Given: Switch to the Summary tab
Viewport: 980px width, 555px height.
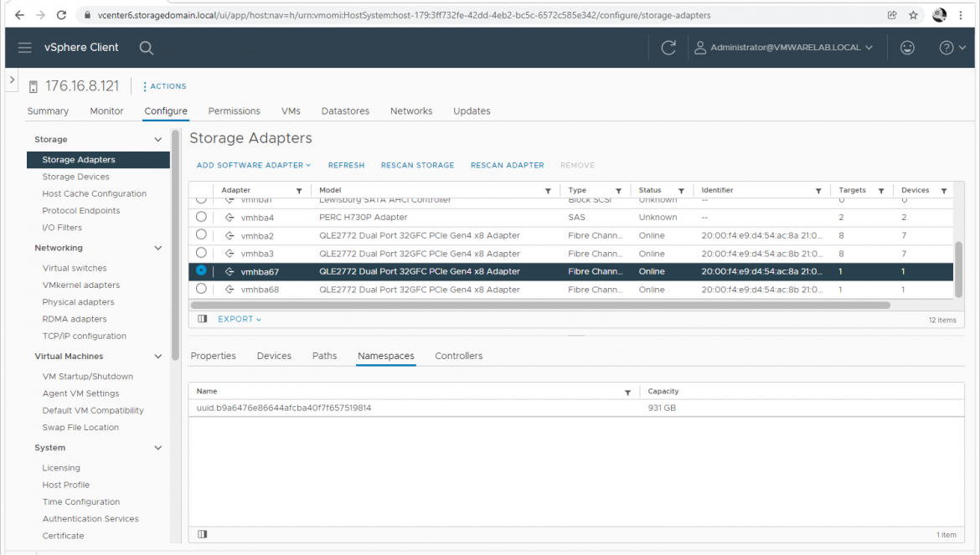Looking at the screenshot, I should tap(48, 111).
